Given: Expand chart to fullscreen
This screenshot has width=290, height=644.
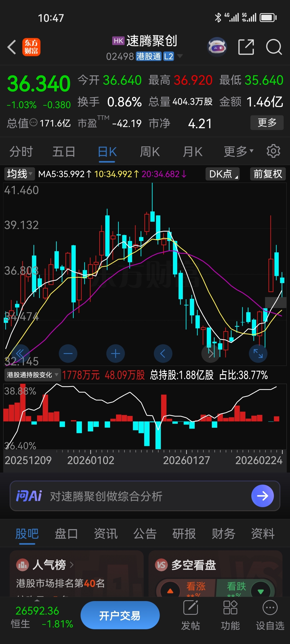Looking at the screenshot, I should point(258,354).
